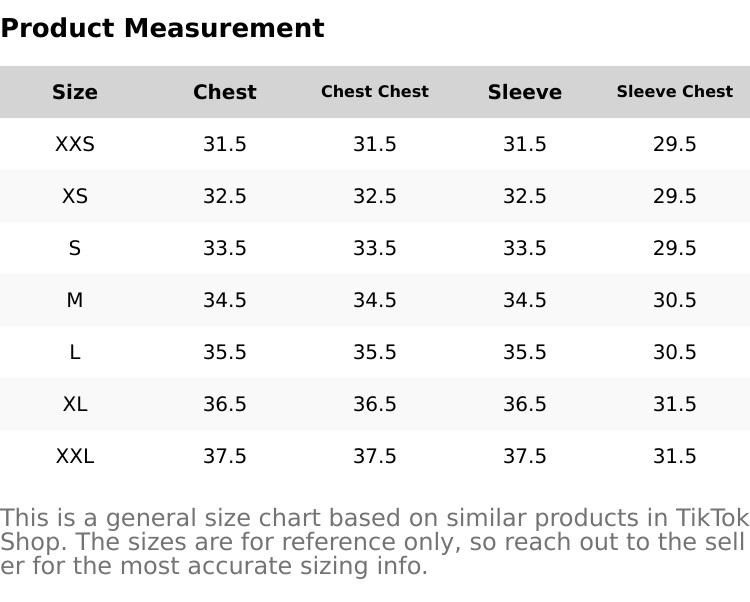This screenshot has height=602, width=750.
Task: Select the 30.5 value in L row
Action: (675, 353)
